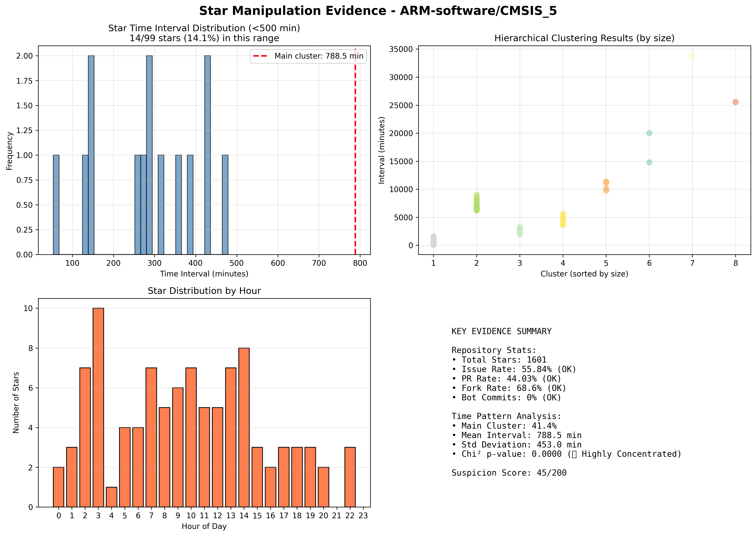Click the 'Hour of Day' axis label
This screenshot has width=756, height=536.
coord(204,526)
